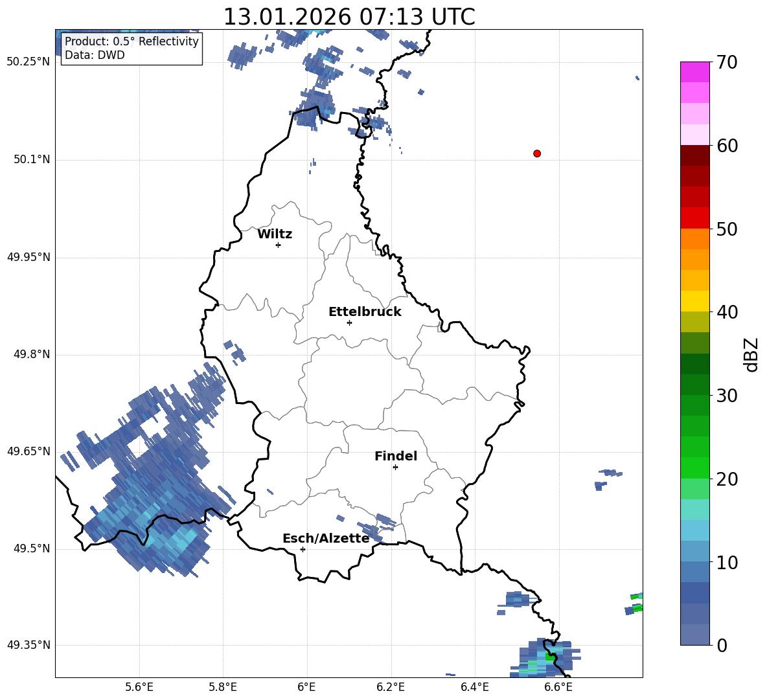Select the Esch/Alzette city label
This screenshot has width=767, height=700.
click(x=326, y=538)
